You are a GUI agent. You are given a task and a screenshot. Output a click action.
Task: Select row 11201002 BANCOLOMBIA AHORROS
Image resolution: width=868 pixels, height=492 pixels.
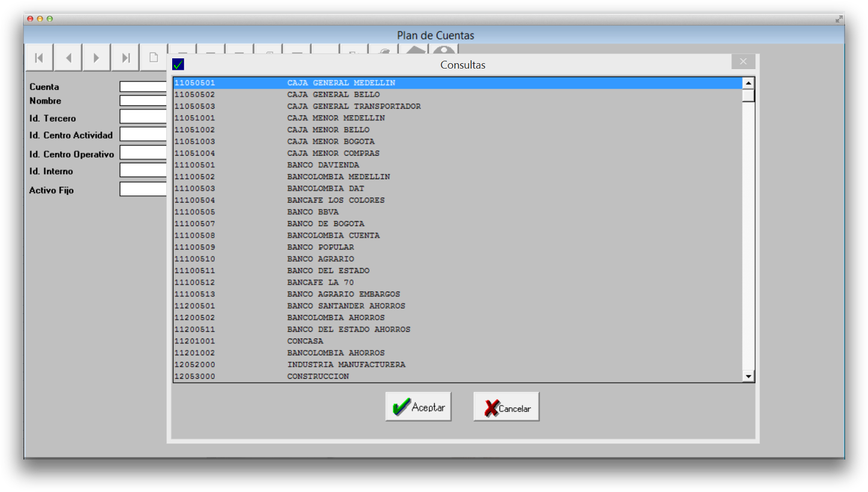pyautogui.click(x=457, y=352)
